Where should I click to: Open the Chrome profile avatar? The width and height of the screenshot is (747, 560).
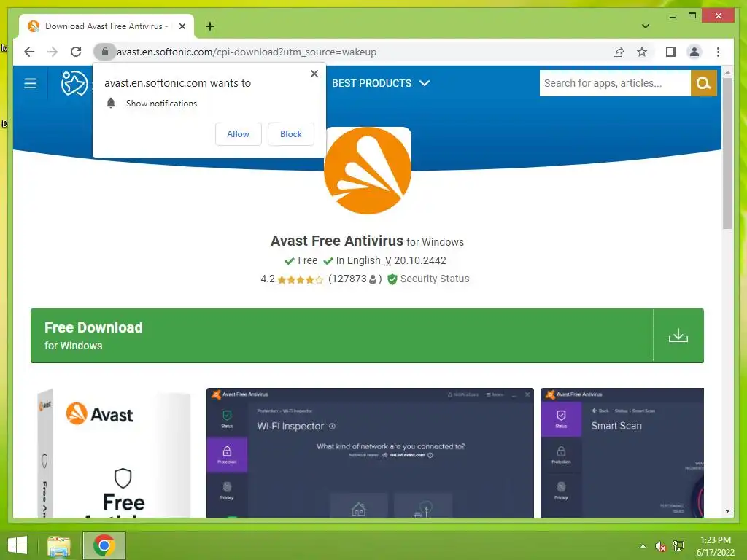tap(694, 52)
